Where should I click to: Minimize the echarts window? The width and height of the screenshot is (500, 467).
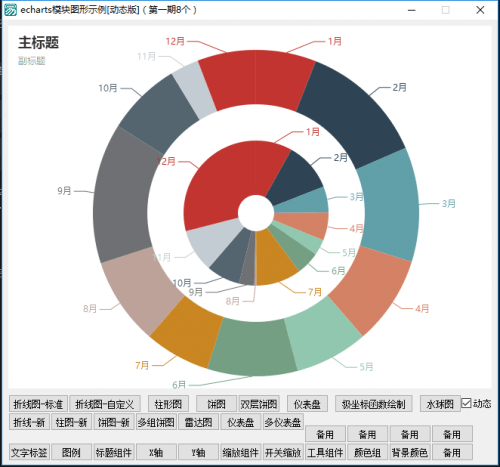pos(412,10)
